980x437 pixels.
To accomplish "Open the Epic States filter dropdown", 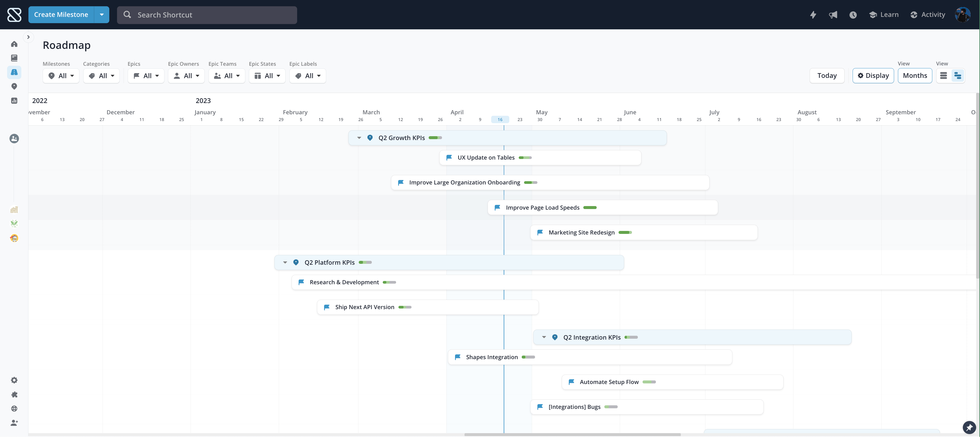I will (267, 76).
